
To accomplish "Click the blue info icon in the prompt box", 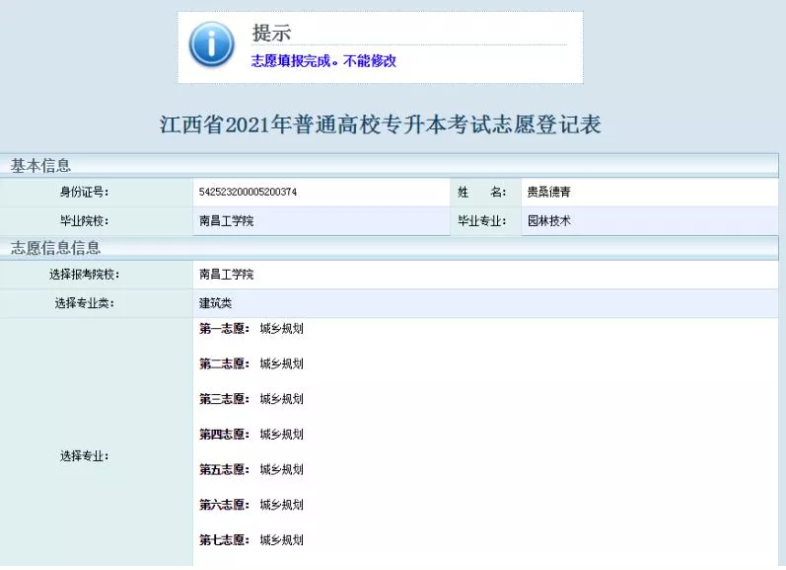I will pos(211,46).
